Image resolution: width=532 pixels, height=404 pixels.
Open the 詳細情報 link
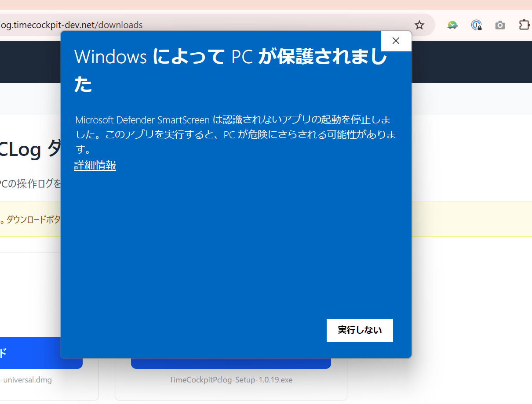click(x=95, y=165)
